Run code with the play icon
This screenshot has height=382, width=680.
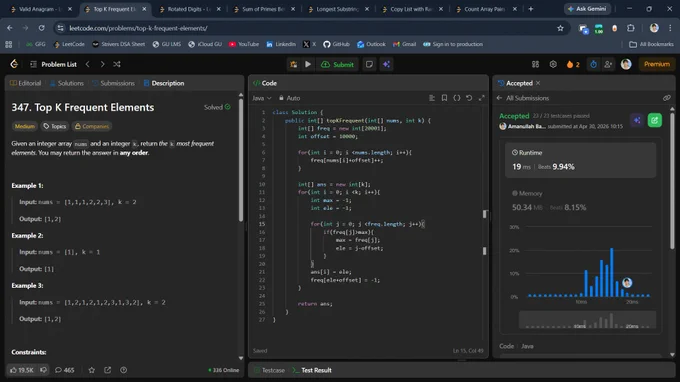[x=308, y=64]
